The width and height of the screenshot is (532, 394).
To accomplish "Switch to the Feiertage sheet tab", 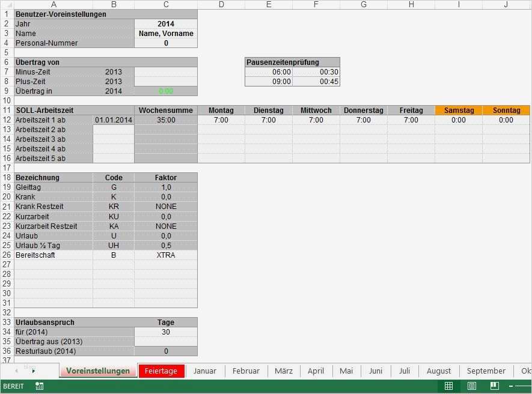I will click(x=161, y=371).
